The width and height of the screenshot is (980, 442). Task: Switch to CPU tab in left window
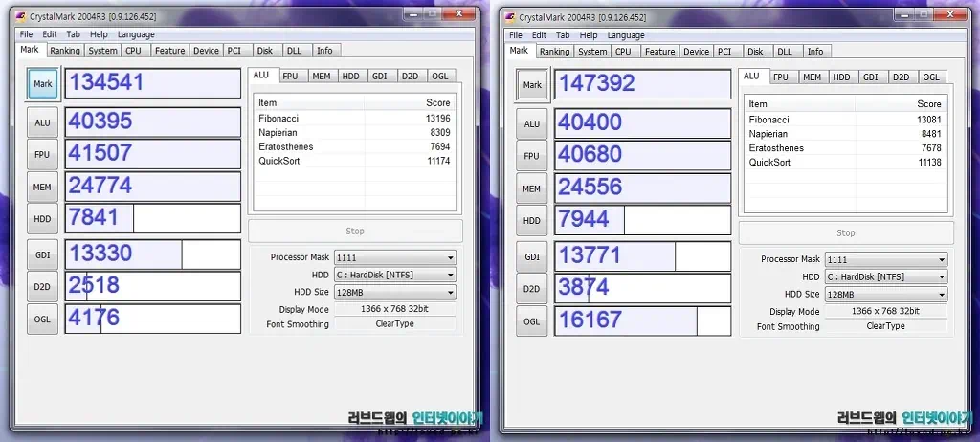133,51
